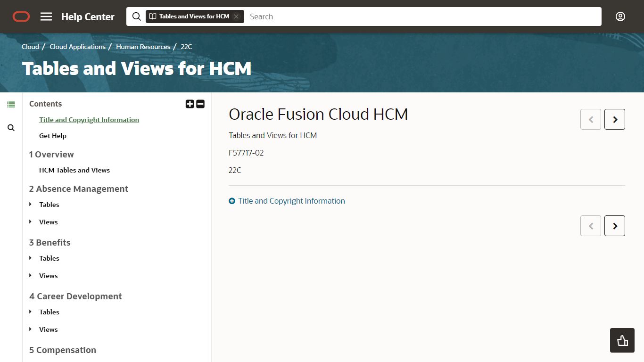Image resolution: width=644 pixels, height=362 pixels.
Task: Remove the Tables and Views for HCM search filter
Action: click(236, 16)
